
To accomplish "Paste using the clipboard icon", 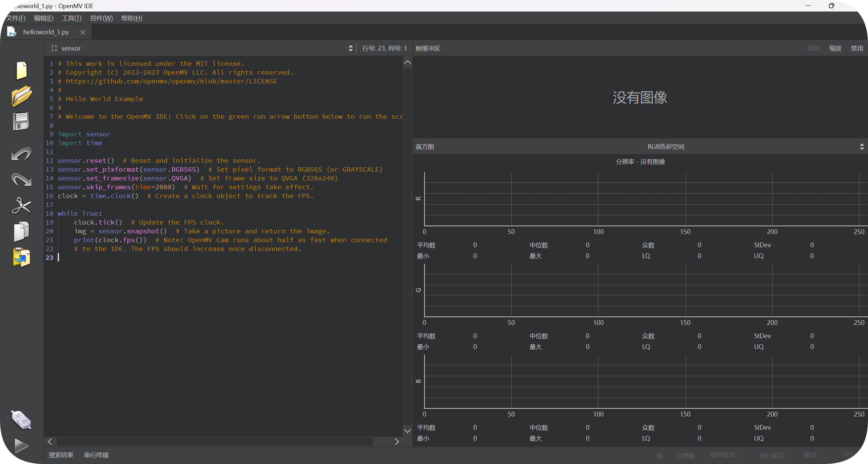I will [22, 257].
